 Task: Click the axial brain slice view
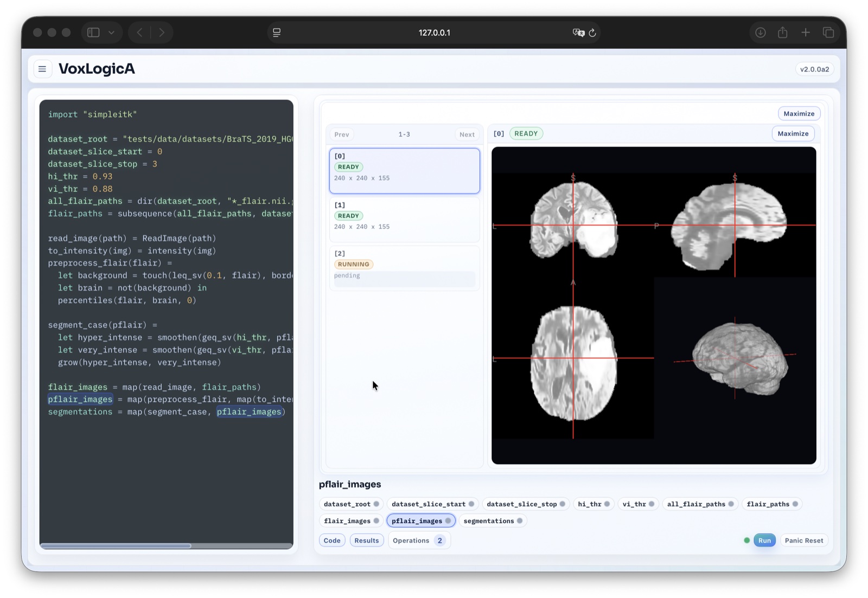pyautogui.click(x=573, y=358)
